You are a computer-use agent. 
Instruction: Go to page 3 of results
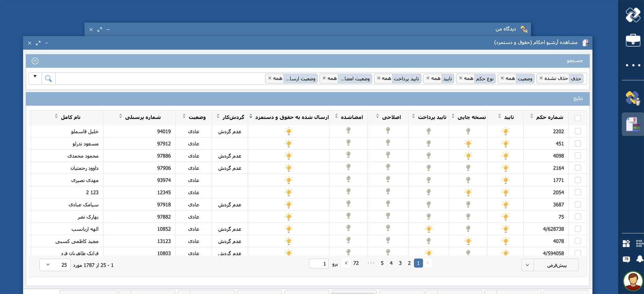(400, 263)
